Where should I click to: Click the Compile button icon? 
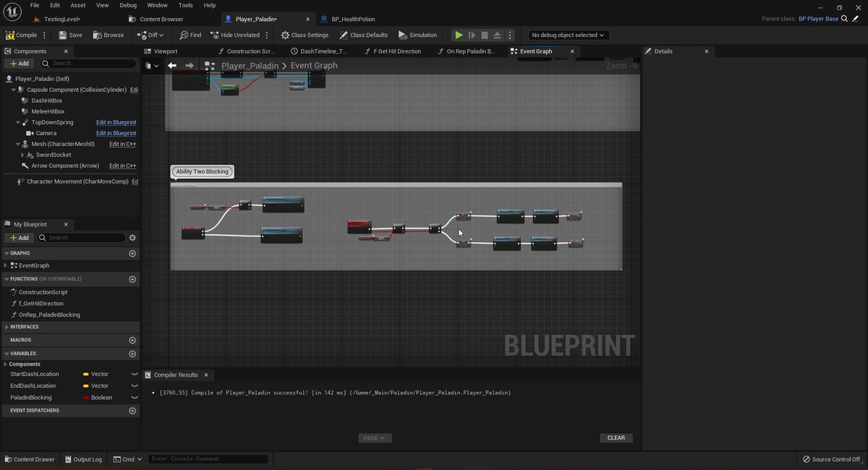point(10,35)
